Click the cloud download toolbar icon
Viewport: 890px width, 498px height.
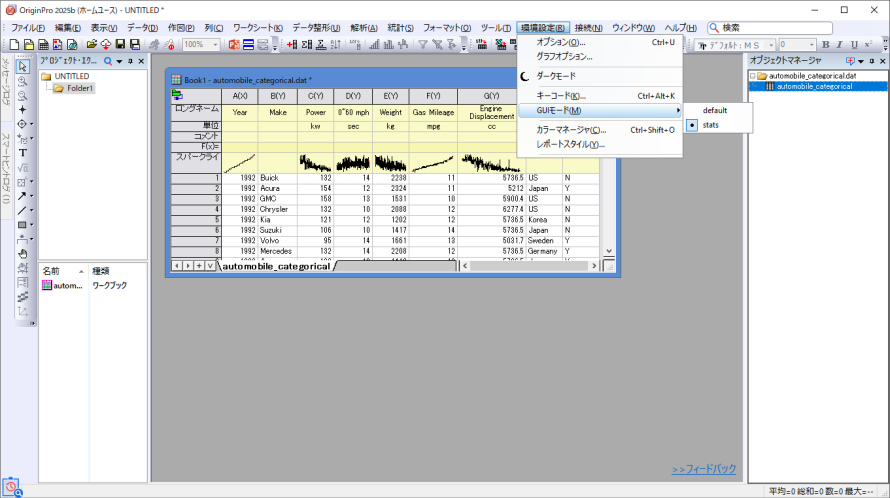(106, 44)
